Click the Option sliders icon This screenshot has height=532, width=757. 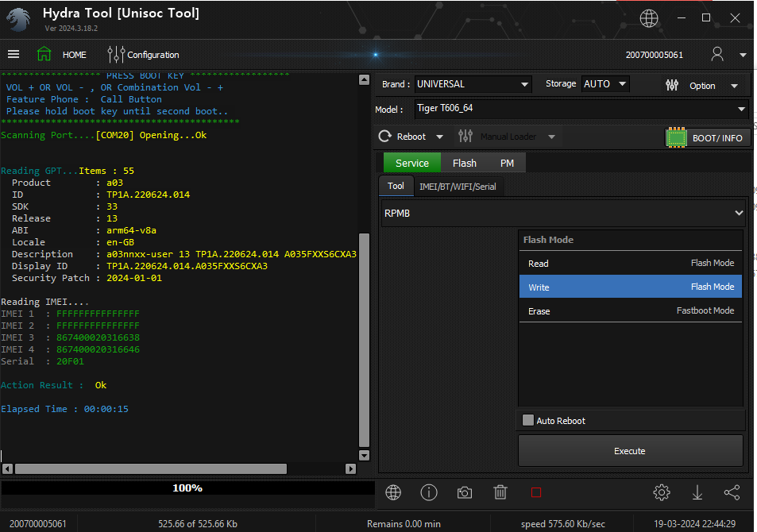(x=671, y=86)
